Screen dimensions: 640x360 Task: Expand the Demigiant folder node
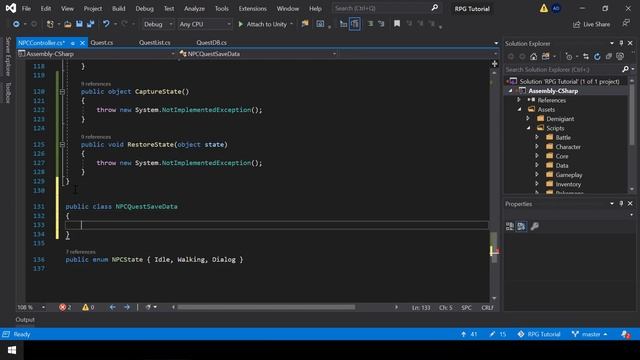click(x=528, y=119)
